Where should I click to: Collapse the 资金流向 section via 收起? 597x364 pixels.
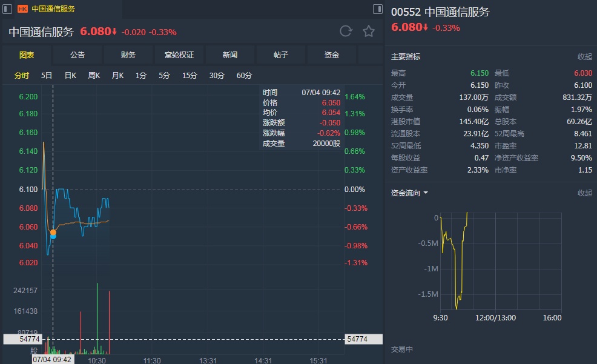click(x=584, y=193)
